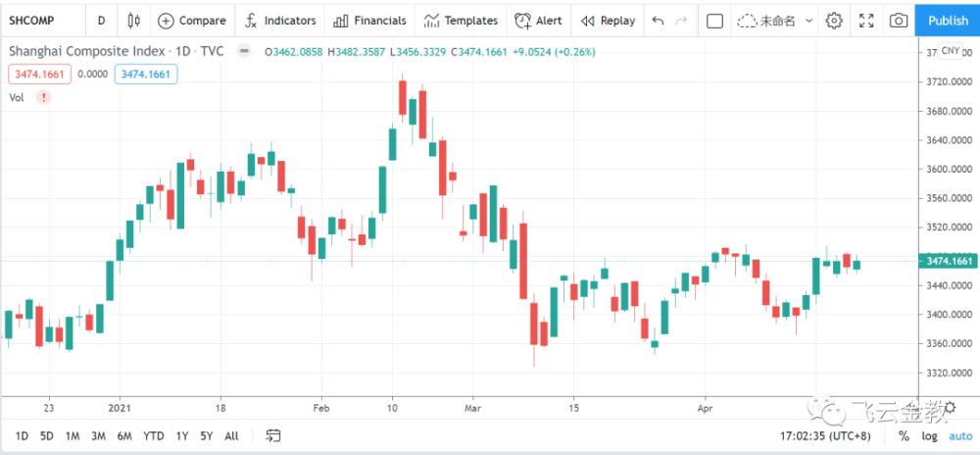This screenshot has width=980, height=455.
Task: Open chart settings gear
Action: pyautogui.click(x=834, y=20)
